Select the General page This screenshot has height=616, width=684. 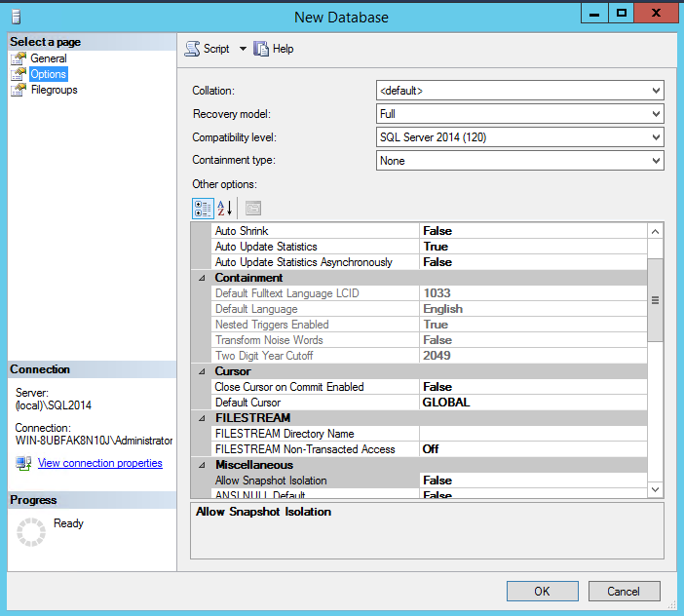49,58
